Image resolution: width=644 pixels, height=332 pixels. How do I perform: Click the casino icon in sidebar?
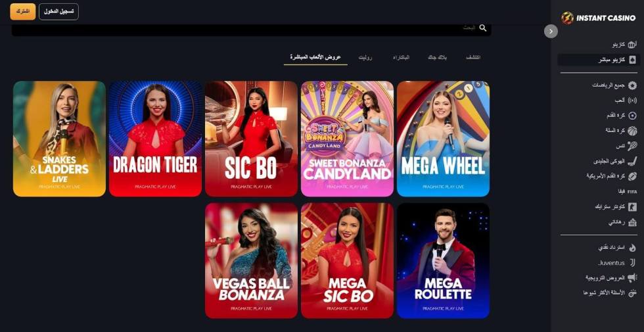(x=632, y=45)
